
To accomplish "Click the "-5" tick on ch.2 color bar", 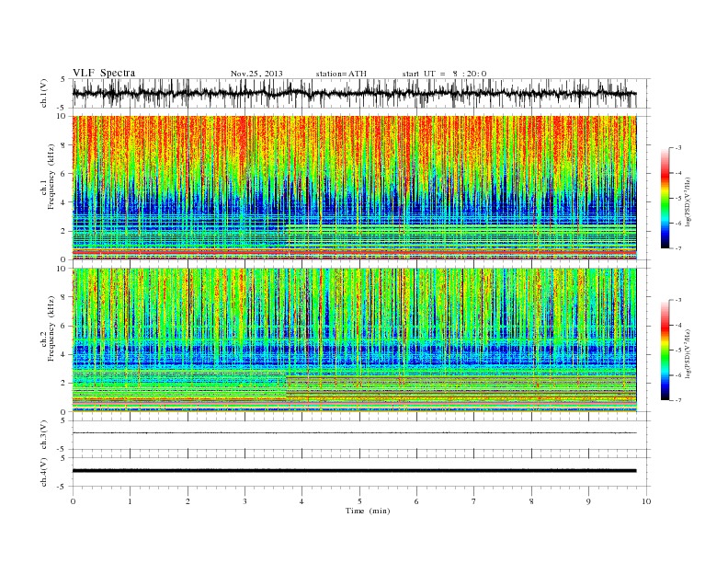I will pyautogui.click(x=678, y=350).
